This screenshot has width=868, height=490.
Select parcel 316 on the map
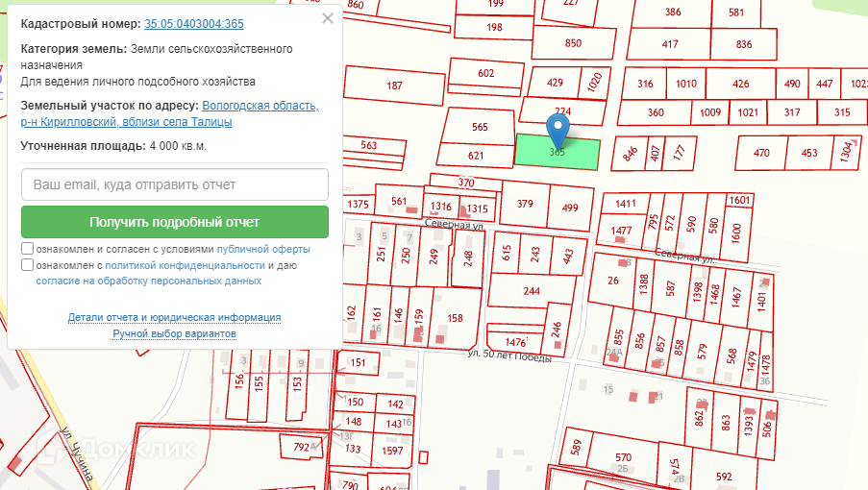pyautogui.click(x=645, y=84)
